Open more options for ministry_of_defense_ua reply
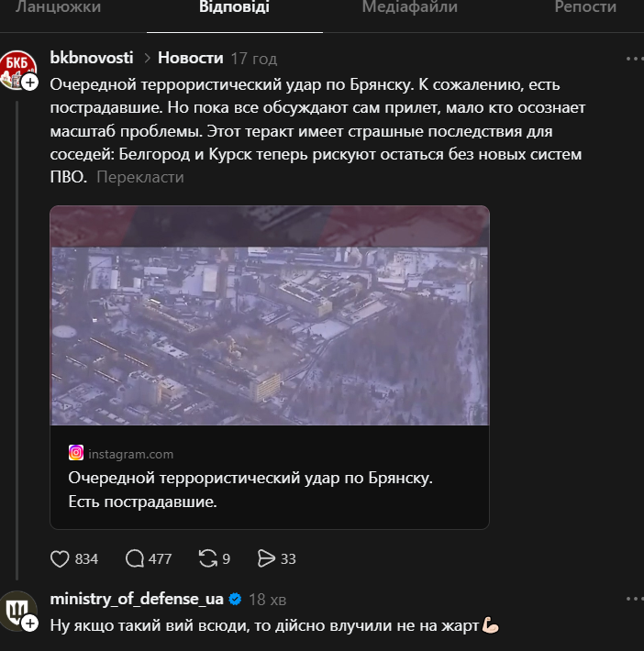The image size is (644, 651). pyautogui.click(x=634, y=600)
